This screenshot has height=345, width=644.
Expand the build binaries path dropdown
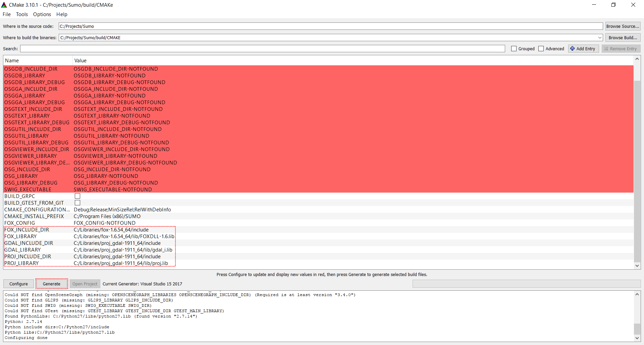coord(600,38)
